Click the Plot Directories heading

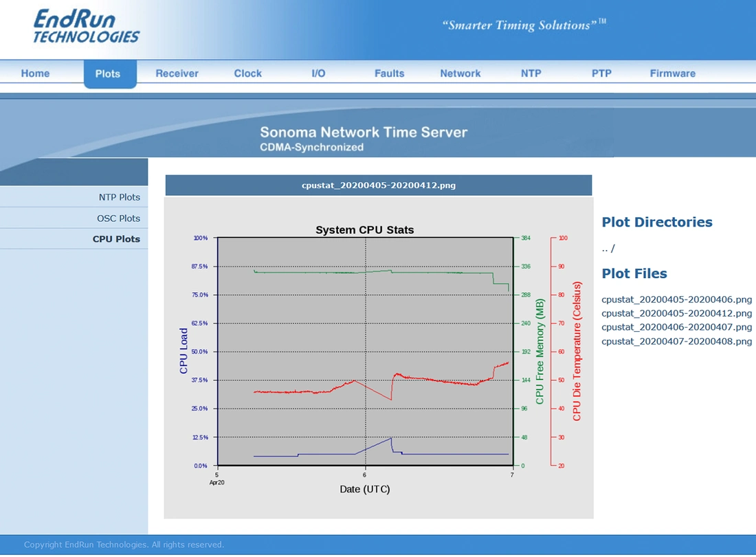(x=656, y=222)
